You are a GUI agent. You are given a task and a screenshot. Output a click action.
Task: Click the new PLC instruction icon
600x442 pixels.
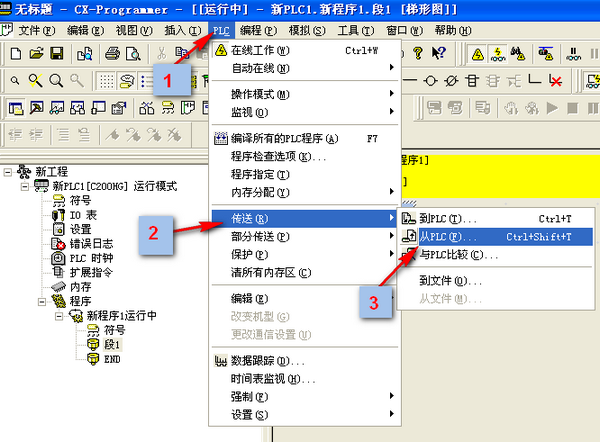pyautogui.click(x=472, y=81)
